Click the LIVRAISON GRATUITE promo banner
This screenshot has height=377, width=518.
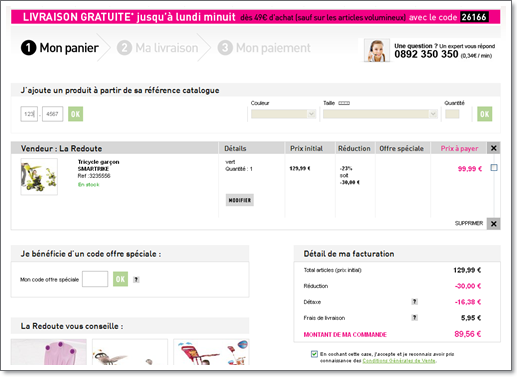[255, 17]
